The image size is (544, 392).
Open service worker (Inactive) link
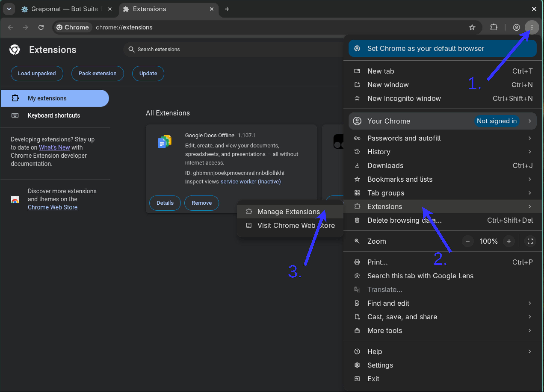pos(251,182)
